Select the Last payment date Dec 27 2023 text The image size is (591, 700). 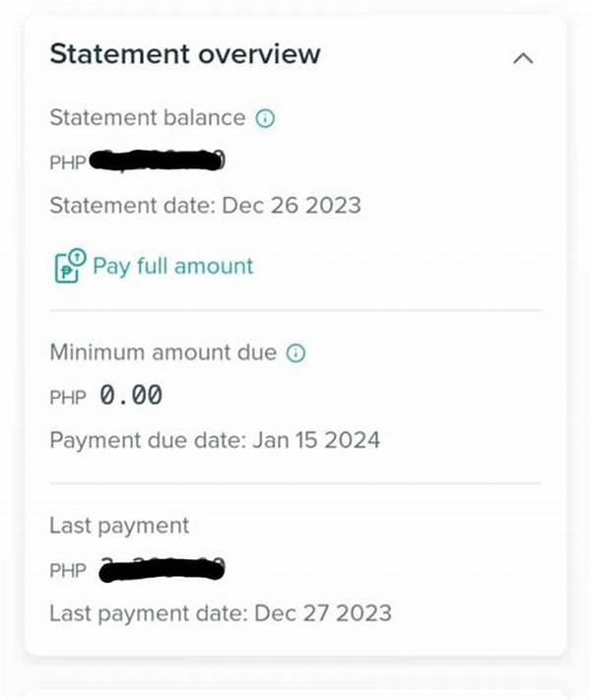tap(220, 612)
